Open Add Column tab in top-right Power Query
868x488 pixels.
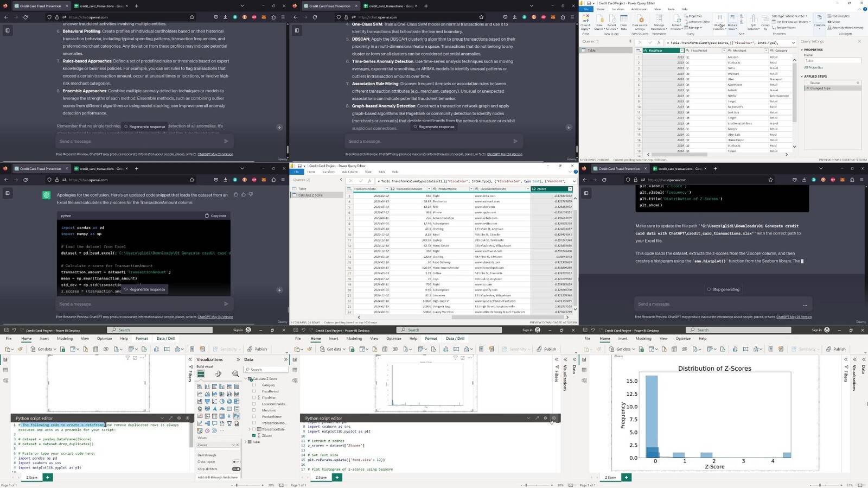[639, 9]
